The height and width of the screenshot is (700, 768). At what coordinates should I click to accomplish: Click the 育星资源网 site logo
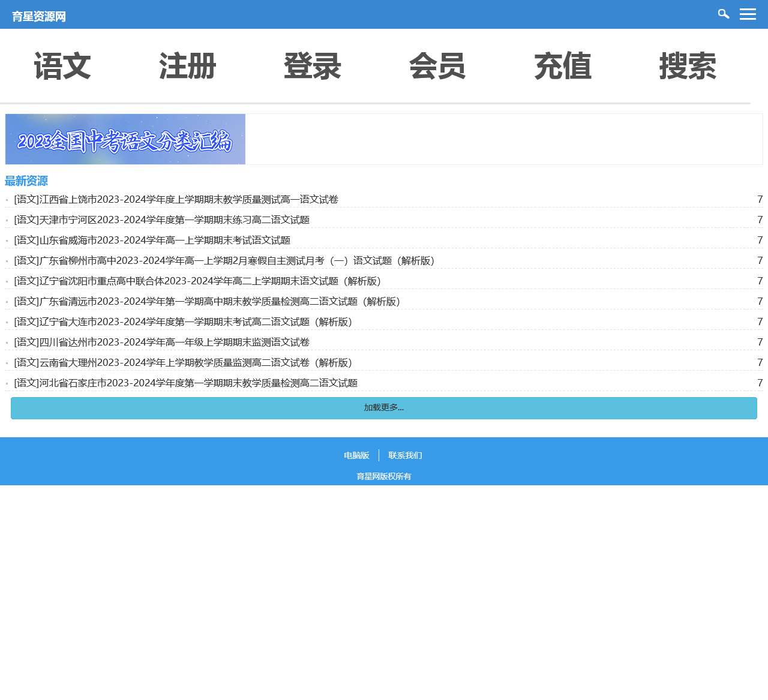coord(38,16)
